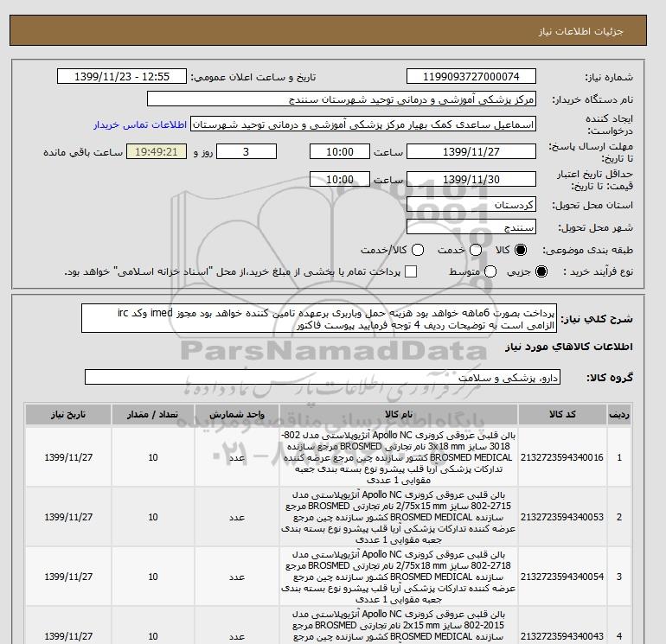Select the خدمت radio button
Screen dimensions: 666x644
pyautogui.click(x=476, y=250)
